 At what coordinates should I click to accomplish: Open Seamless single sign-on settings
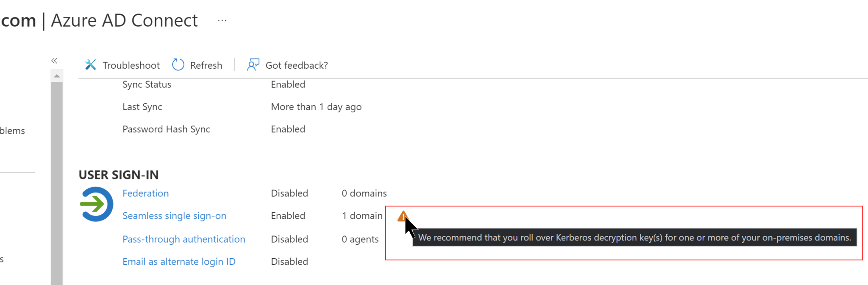[174, 215]
